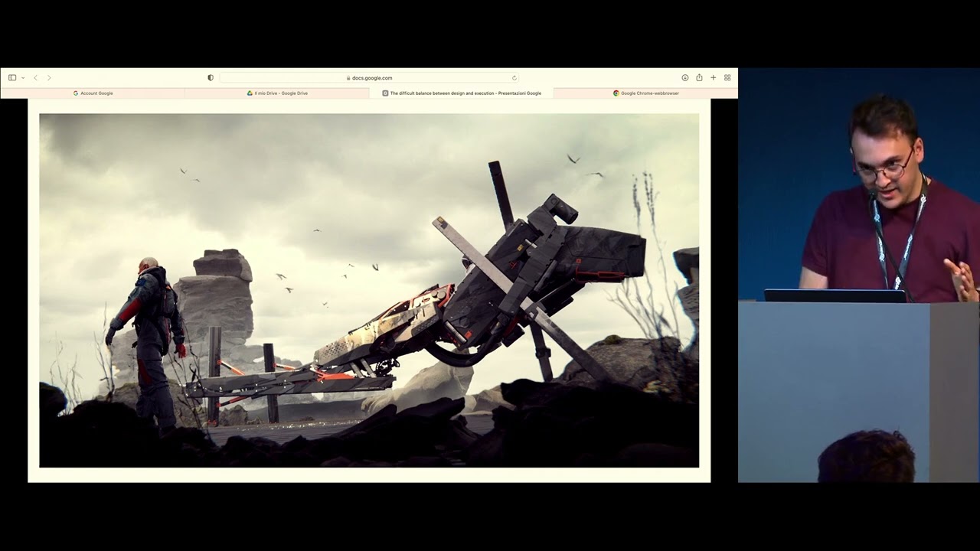Screen dimensions: 980x551
Task: Select the Presentazioni Google presentation tab
Action: [x=462, y=93]
